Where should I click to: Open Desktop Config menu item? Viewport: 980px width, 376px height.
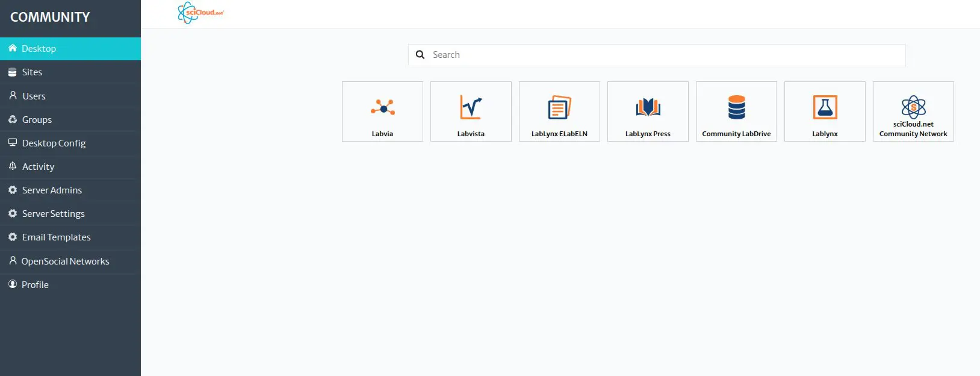coord(70,143)
